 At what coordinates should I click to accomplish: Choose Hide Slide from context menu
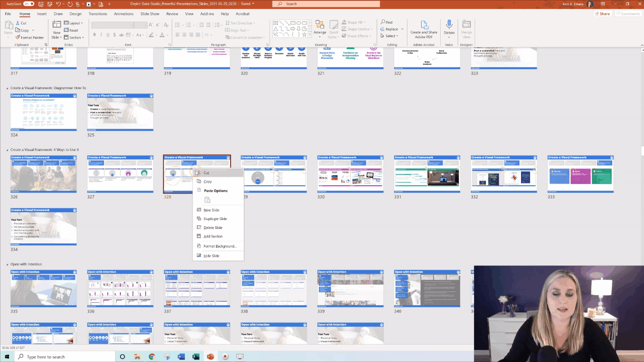click(212, 256)
